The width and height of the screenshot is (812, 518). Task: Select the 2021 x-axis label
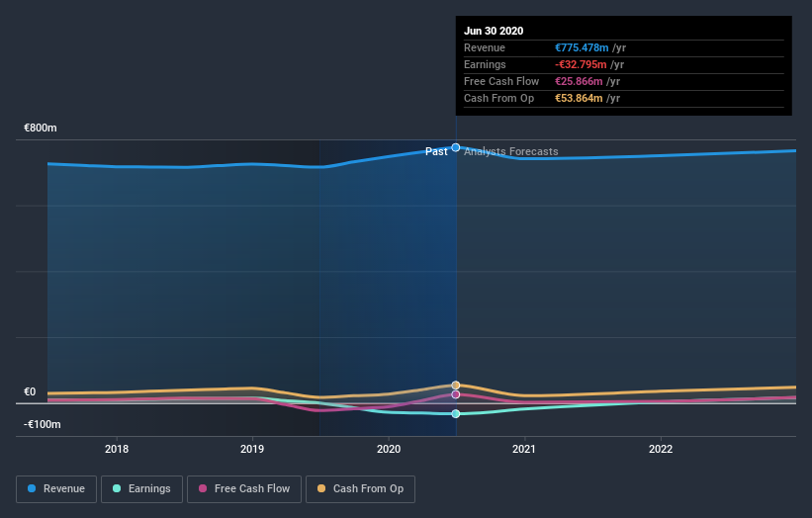[524, 449]
